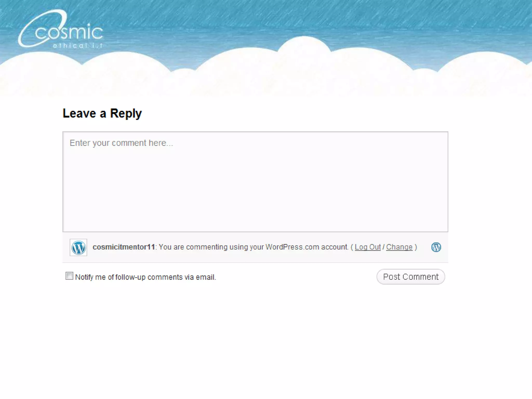Click the 'Enter your comment here...' placeholder text
Image resolution: width=532 pixels, height=399 pixels.
(x=121, y=143)
